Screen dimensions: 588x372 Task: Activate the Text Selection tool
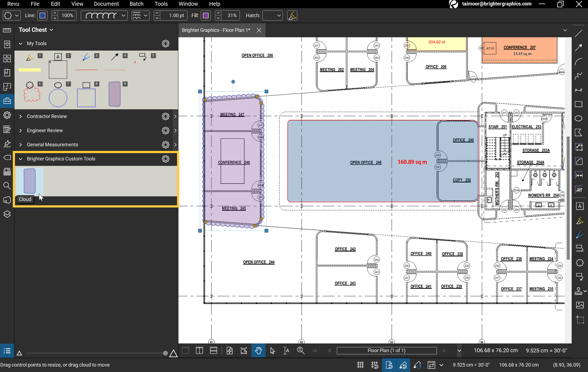click(286, 350)
